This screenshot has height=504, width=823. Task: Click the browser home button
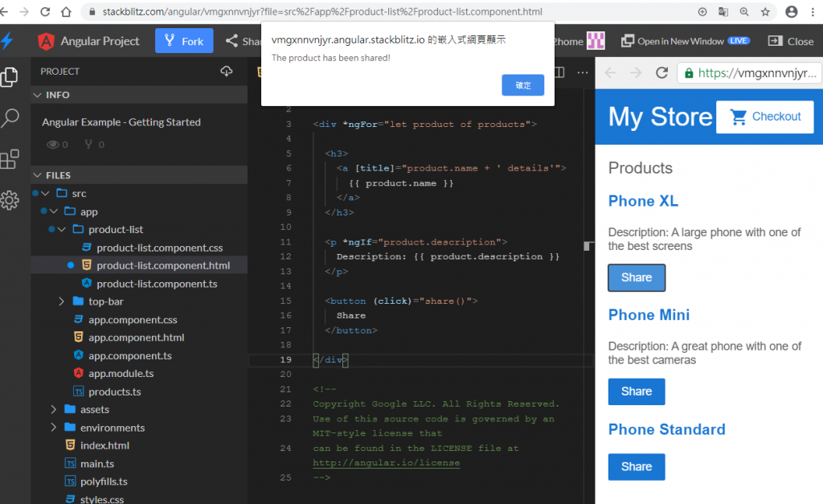pos(66,11)
